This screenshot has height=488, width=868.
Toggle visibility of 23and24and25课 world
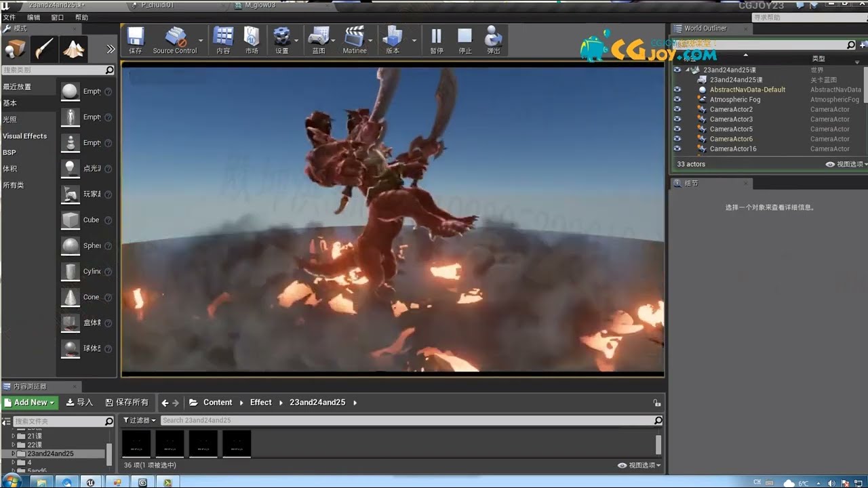(677, 70)
